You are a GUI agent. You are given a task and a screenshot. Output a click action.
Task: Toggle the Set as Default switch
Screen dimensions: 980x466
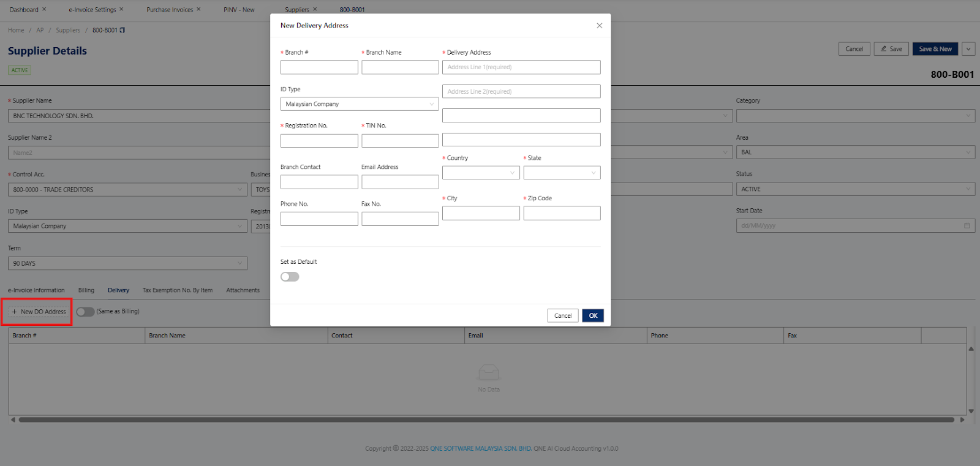[290, 277]
